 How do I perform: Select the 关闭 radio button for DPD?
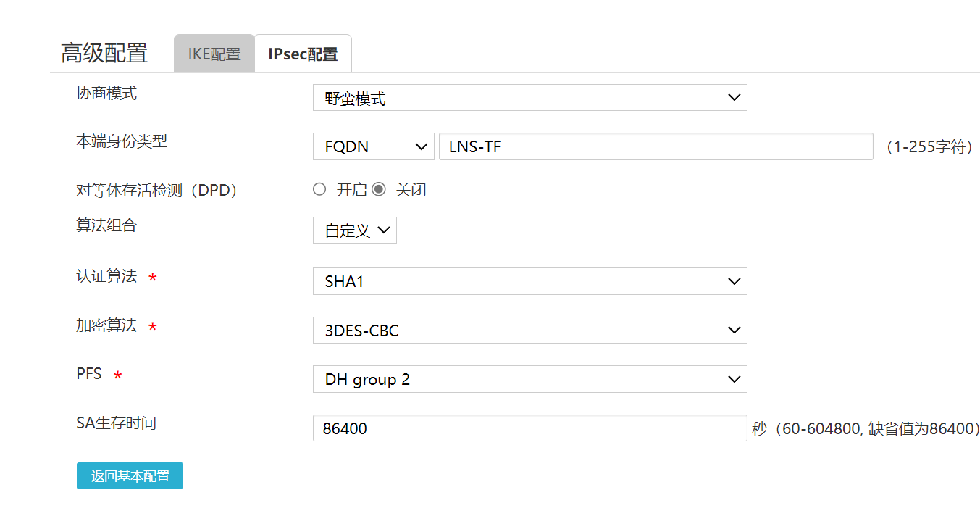coord(379,190)
